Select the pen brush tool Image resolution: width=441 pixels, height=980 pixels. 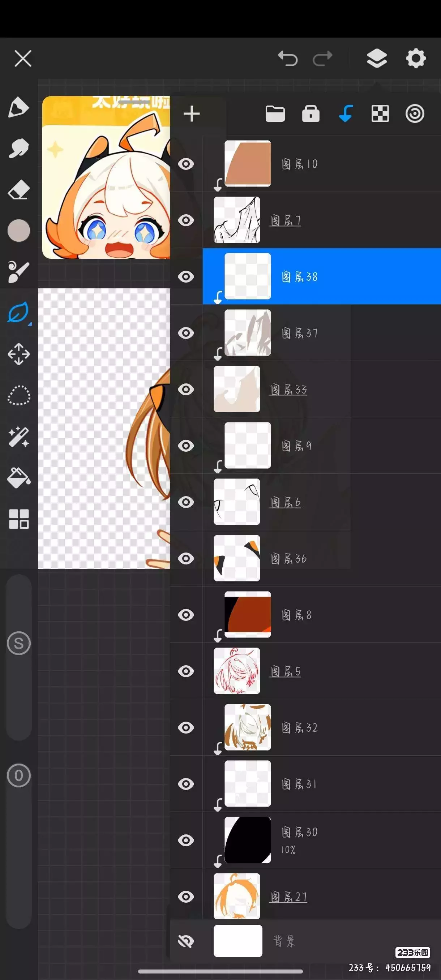pos(18,107)
